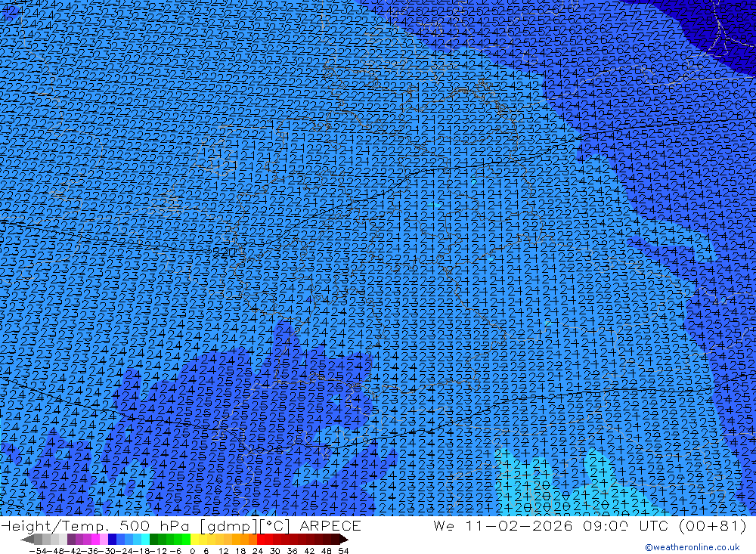Click the '54' legend scale label
This screenshot has height=554, width=756.
(343, 551)
